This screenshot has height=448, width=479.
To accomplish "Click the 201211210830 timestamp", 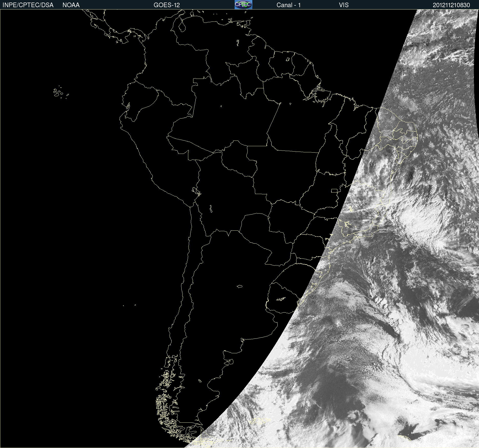I will coord(451,5).
